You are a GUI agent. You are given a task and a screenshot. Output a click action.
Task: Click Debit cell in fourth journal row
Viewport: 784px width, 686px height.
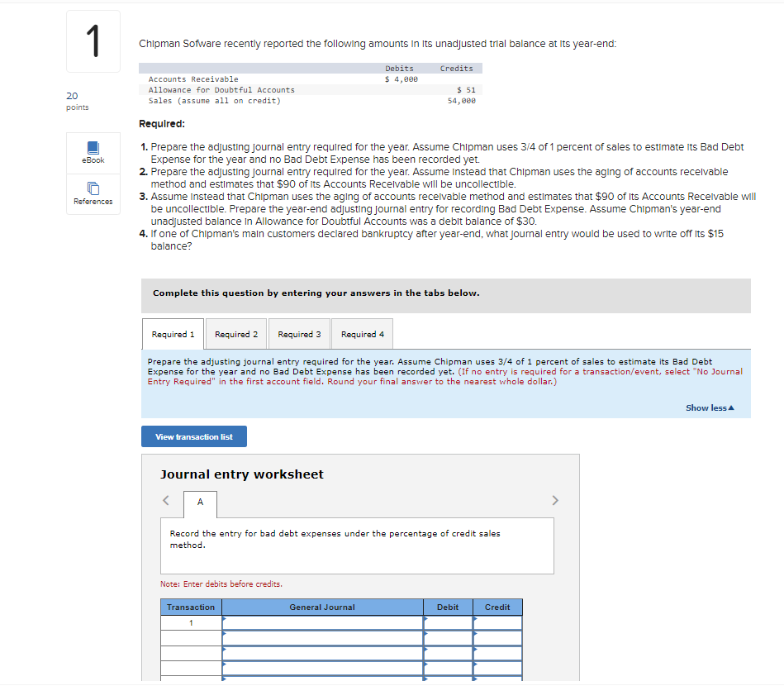pyautogui.click(x=448, y=668)
